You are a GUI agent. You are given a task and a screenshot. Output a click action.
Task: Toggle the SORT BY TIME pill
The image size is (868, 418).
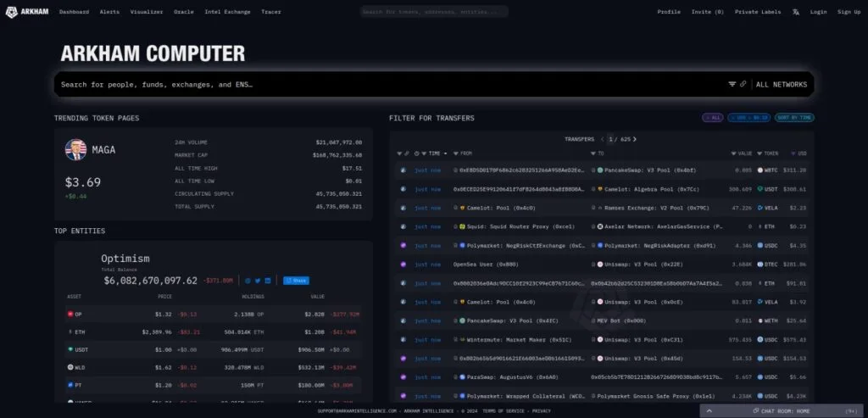[794, 117]
